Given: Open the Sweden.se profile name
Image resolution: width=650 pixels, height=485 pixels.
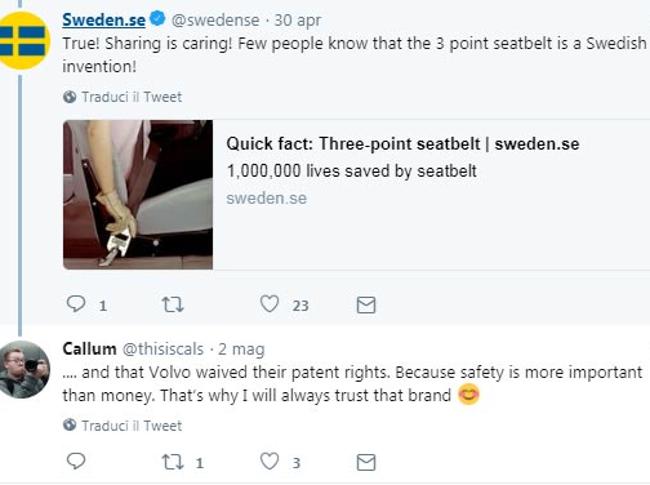Looking at the screenshot, I should pos(103,20).
